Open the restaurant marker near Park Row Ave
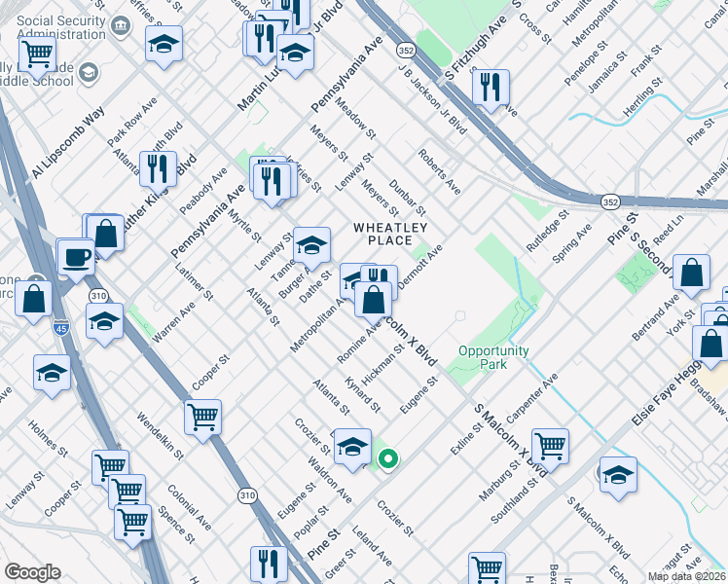 point(158,169)
